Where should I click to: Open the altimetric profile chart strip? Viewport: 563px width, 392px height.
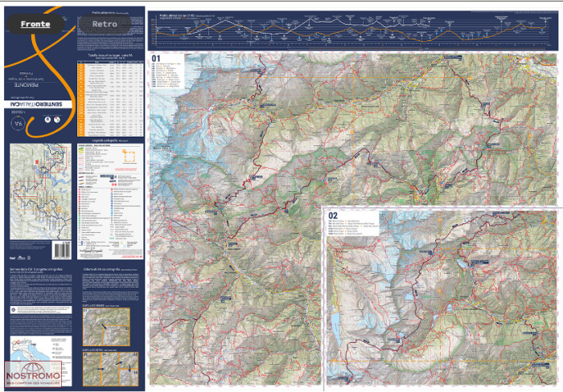coord(352,31)
